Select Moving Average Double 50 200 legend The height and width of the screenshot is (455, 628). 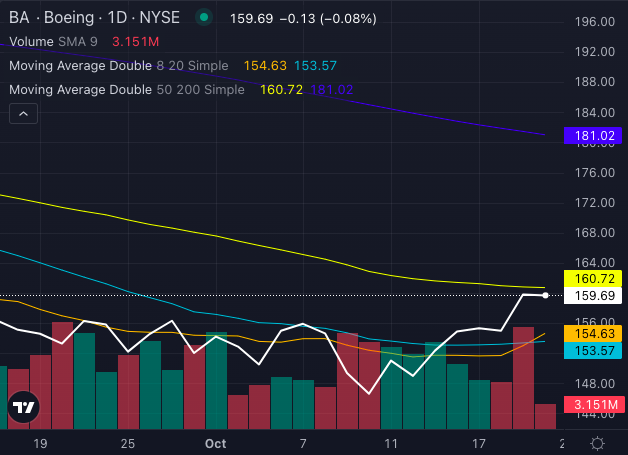tap(126, 90)
